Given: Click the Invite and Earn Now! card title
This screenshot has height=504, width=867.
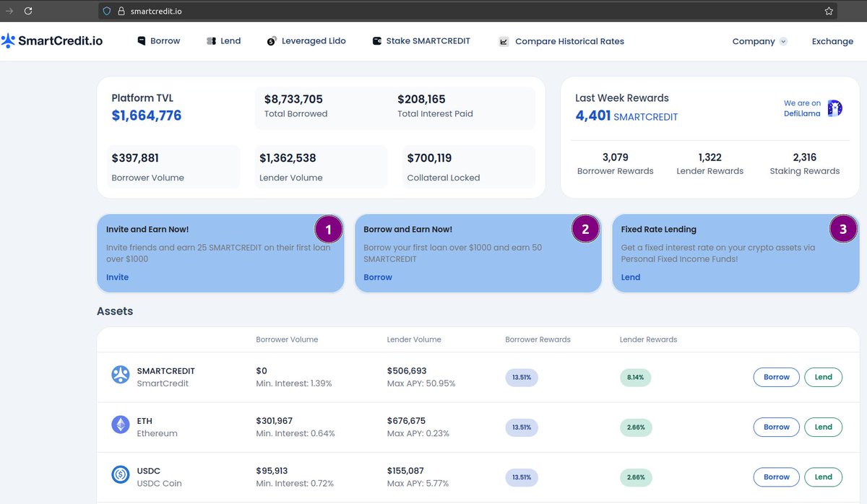Looking at the screenshot, I should click(x=147, y=229).
